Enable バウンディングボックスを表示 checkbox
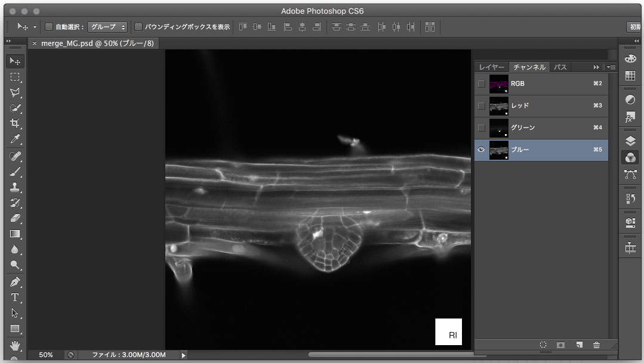 click(x=138, y=27)
